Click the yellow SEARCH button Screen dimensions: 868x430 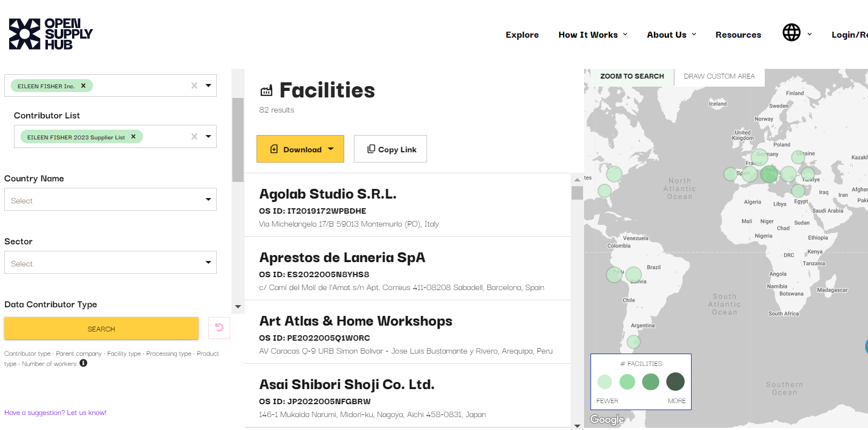pyautogui.click(x=101, y=328)
